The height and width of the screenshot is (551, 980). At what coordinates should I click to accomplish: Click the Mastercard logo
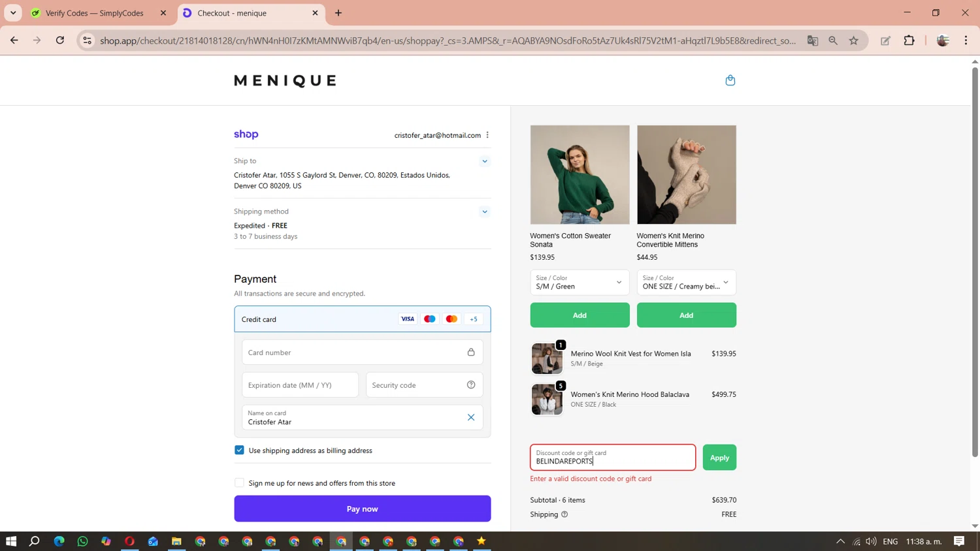click(x=451, y=319)
